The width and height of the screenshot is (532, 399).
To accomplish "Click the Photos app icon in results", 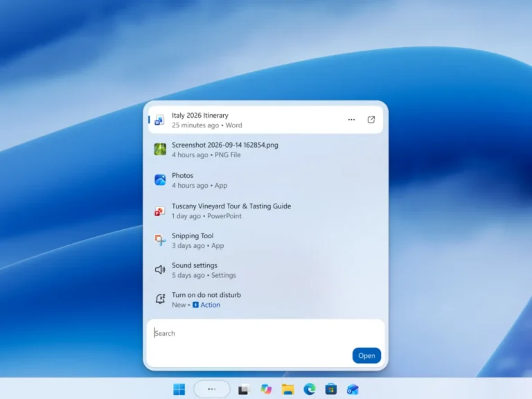I will tap(160, 180).
